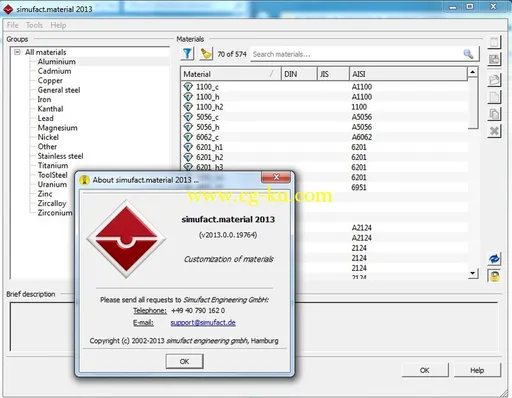Click the materials list scroll-up arrow
Image resolution: width=512 pixels, height=398 pixels.
[x=472, y=72]
